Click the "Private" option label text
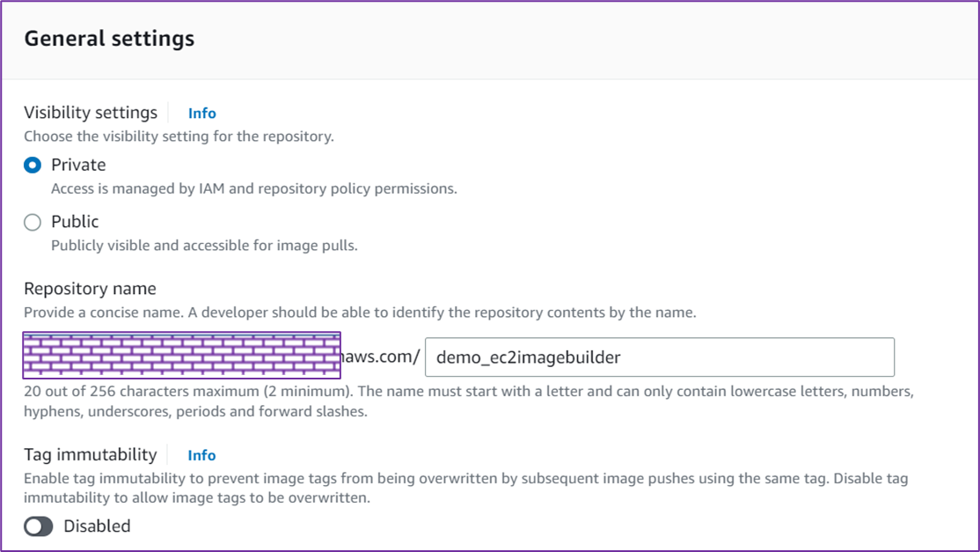The width and height of the screenshot is (980, 552). (78, 166)
